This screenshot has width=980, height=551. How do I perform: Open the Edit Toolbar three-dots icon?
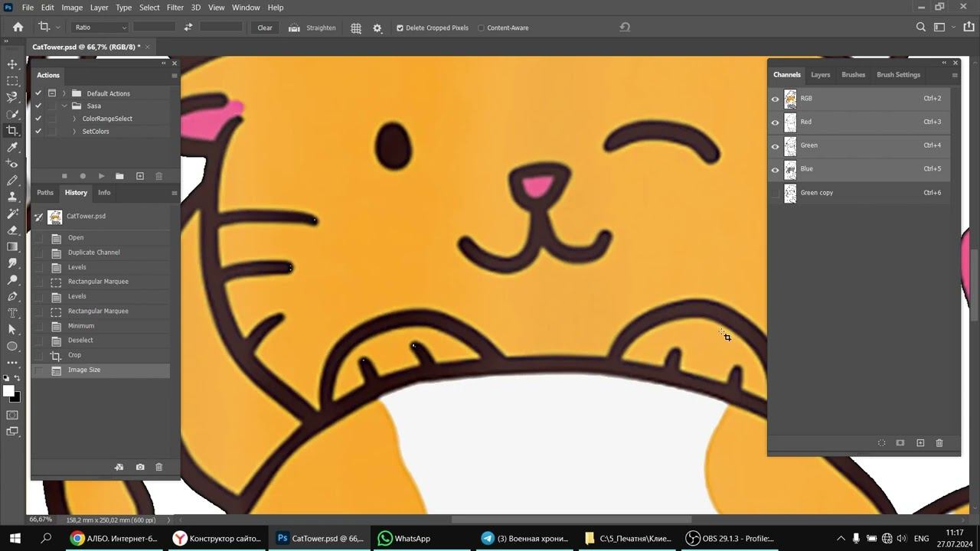click(x=12, y=363)
